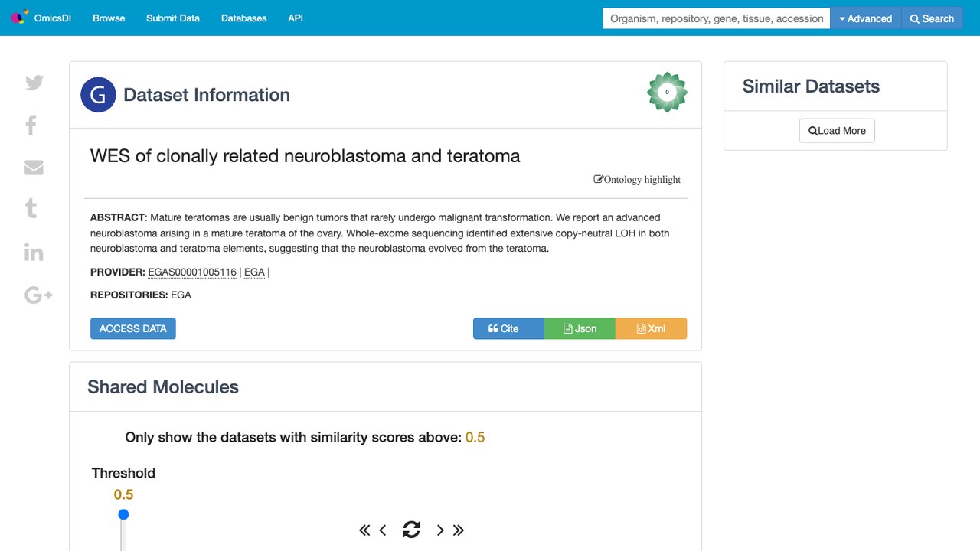Click the Shared Molecules heading
The height and width of the screenshot is (551, 980).
(x=163, y=387)
